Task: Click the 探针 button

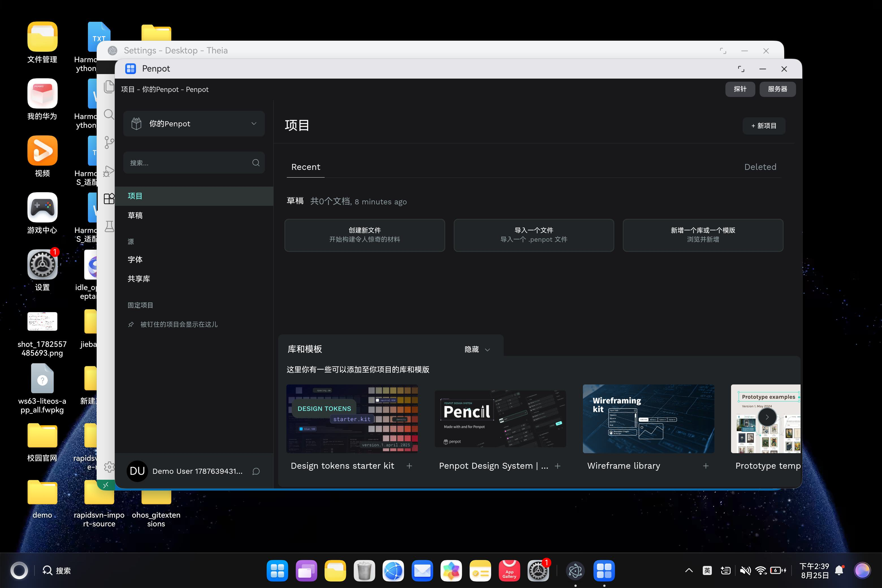Action: coord(740,89)
